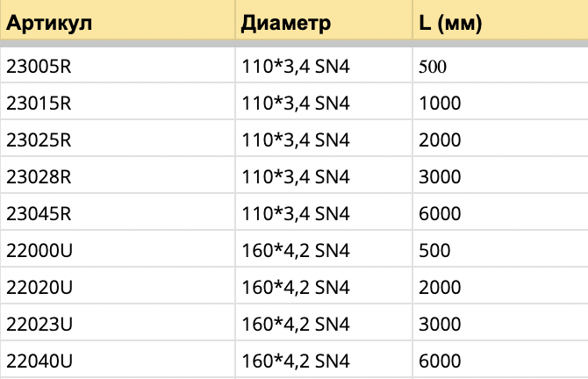Image resolution: width=588 pixels, height=379 pixels.
Task: Select cell with article 22020U
Action: (118, 286)
